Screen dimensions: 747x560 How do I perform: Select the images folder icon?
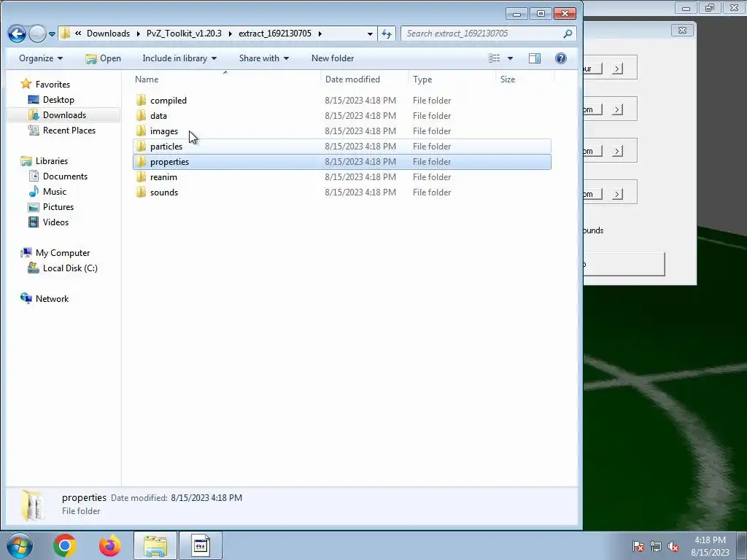click(141, 131)
